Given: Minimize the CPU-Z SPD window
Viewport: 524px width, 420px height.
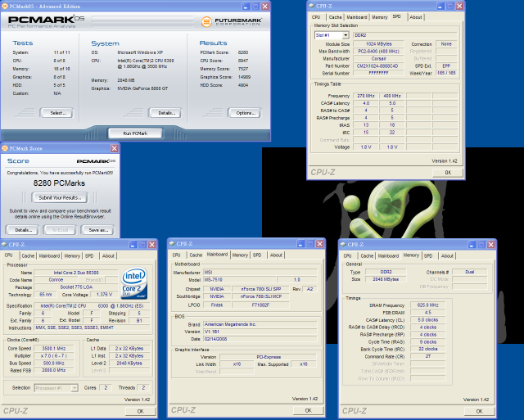Looking at the screenshot, I should point(440,6).
